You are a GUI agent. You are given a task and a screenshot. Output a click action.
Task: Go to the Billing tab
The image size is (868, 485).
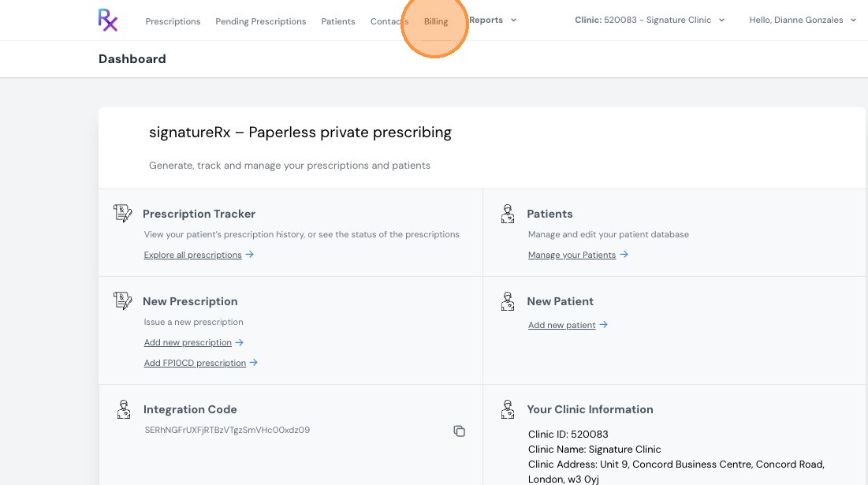click(x=436, y=21)
